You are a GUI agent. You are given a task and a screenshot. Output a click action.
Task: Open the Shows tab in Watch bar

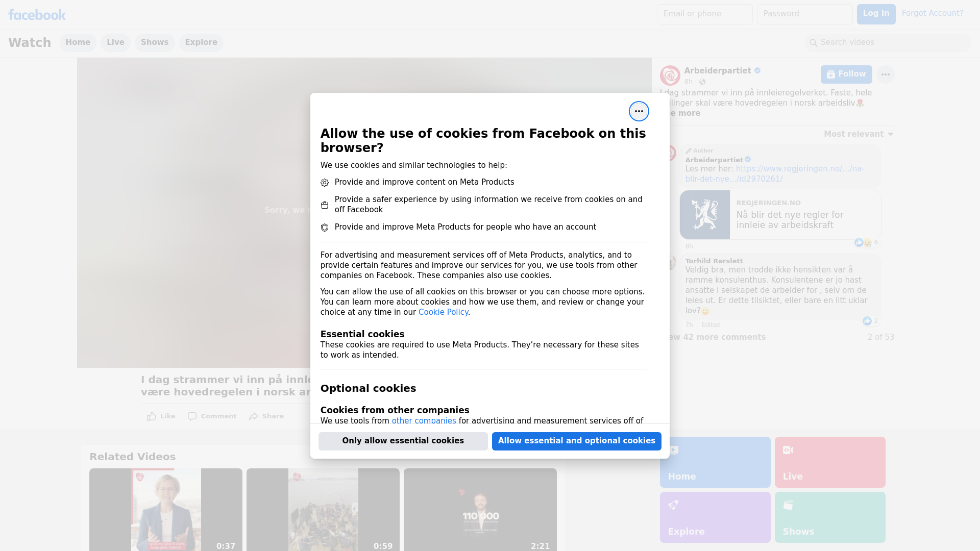pyautogui.click(x=155, y=42)
